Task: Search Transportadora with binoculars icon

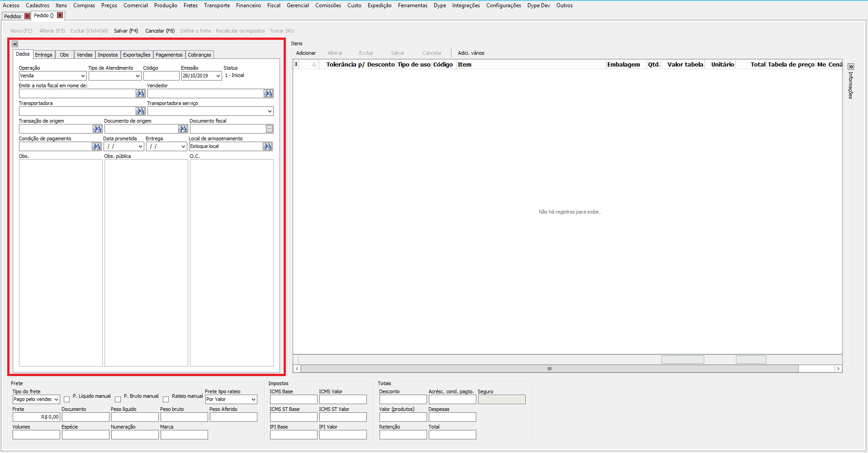Action: 140,111
